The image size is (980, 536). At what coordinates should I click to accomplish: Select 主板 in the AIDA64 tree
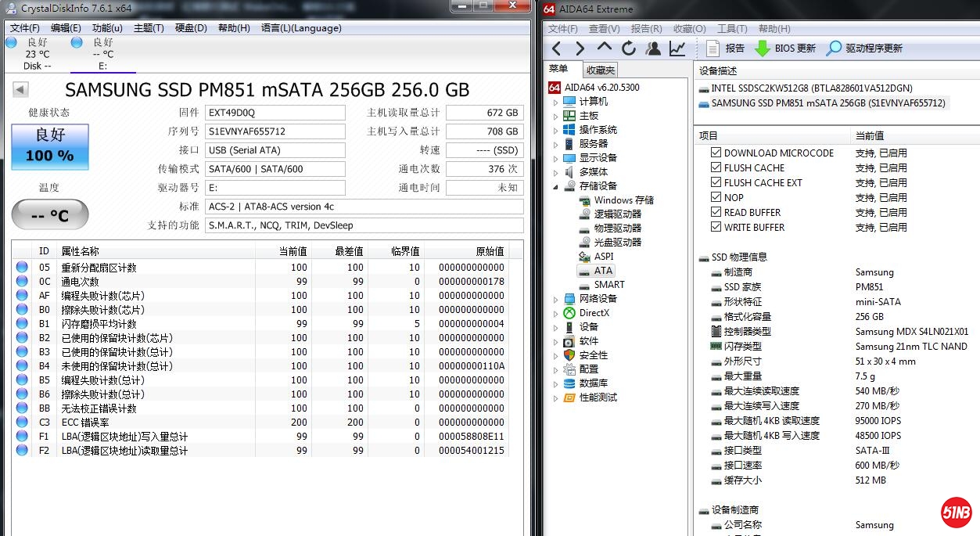[588, 116]
